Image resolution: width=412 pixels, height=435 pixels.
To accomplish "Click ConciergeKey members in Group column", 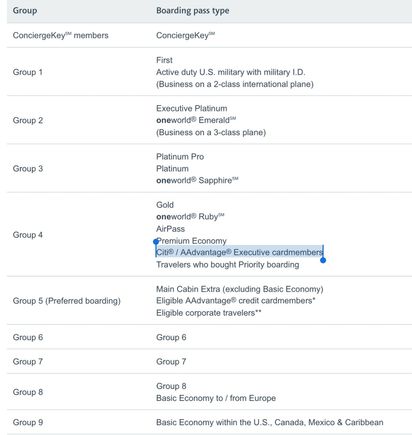I will click(x=60, y=35).
